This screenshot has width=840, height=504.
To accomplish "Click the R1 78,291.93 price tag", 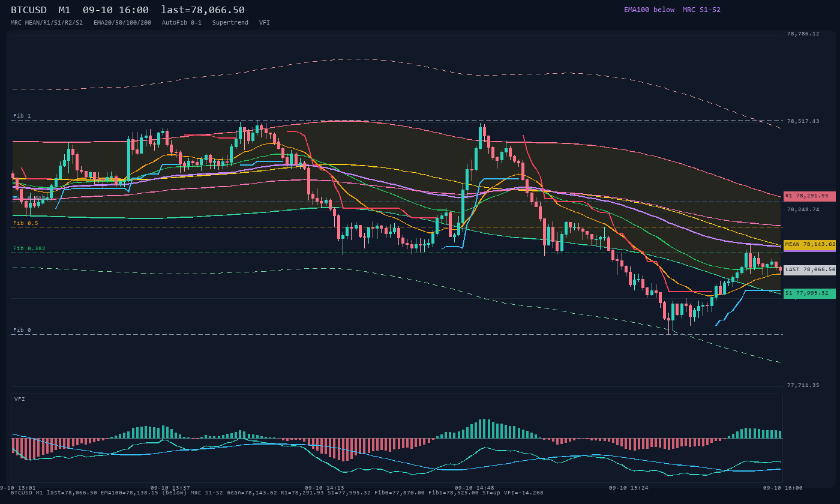I will pyautogui.click(x=809, y=196).
